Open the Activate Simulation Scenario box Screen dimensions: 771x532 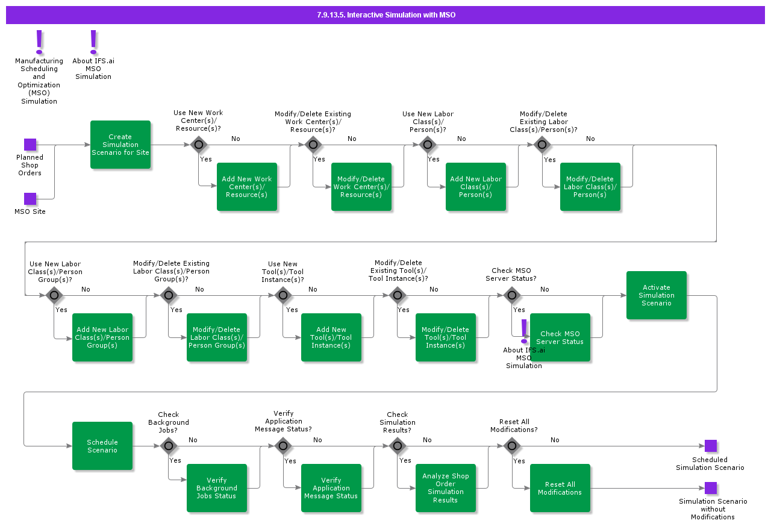(657, 295)
